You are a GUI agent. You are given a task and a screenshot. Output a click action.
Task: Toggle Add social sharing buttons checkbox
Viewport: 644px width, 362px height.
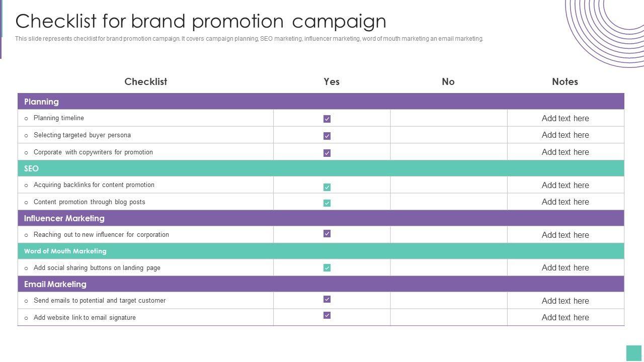click(x=327, y=268)
